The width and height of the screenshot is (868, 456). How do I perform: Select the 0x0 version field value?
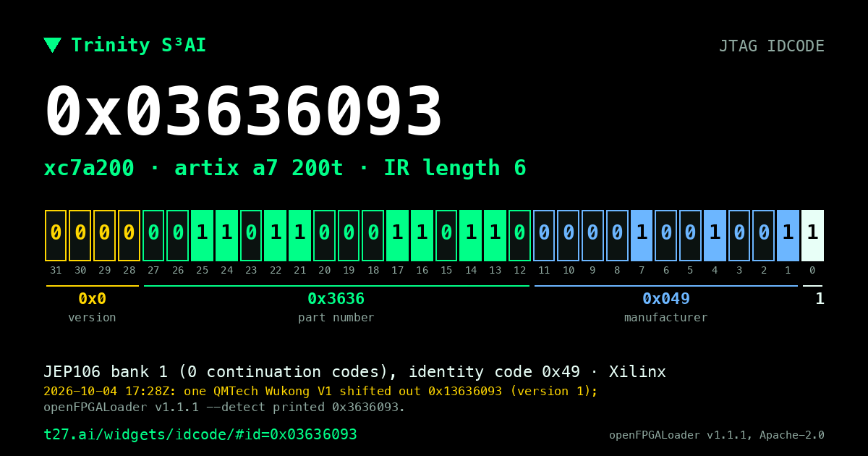[92, 298]
